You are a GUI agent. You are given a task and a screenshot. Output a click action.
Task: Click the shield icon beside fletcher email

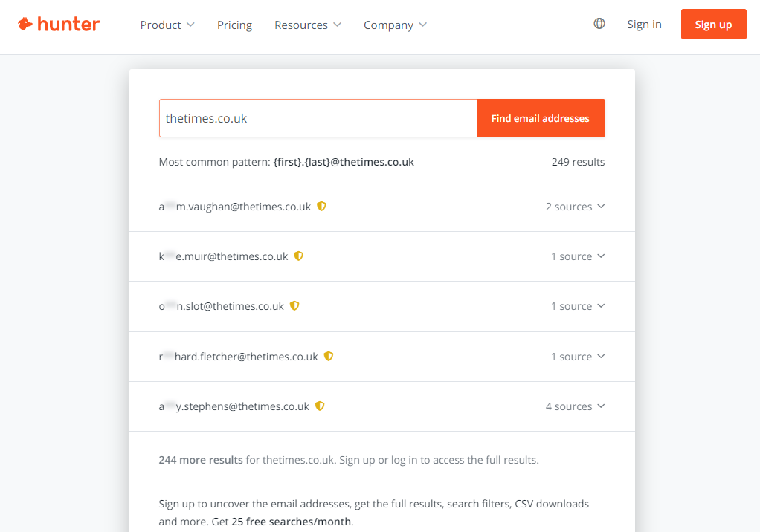coord(329,357)
